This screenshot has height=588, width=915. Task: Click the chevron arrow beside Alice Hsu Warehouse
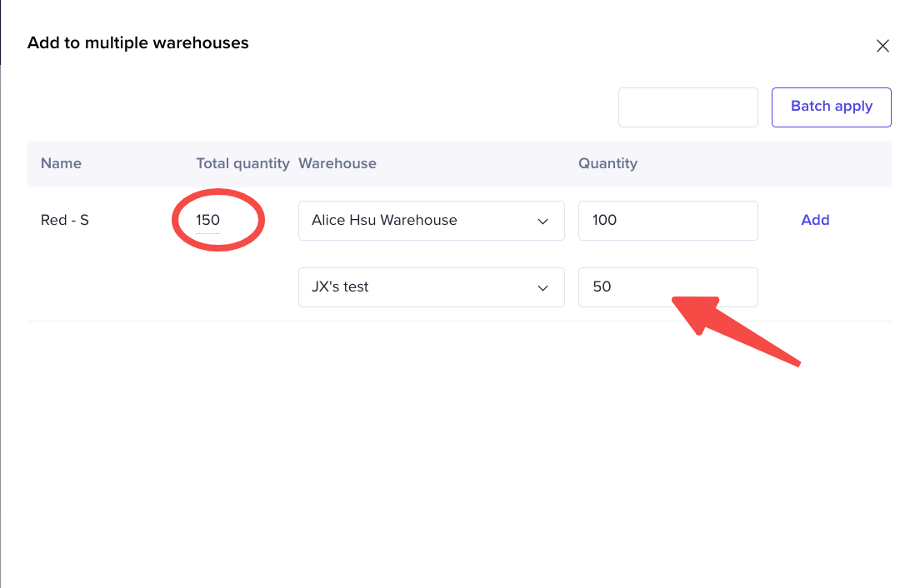point(543,221)
